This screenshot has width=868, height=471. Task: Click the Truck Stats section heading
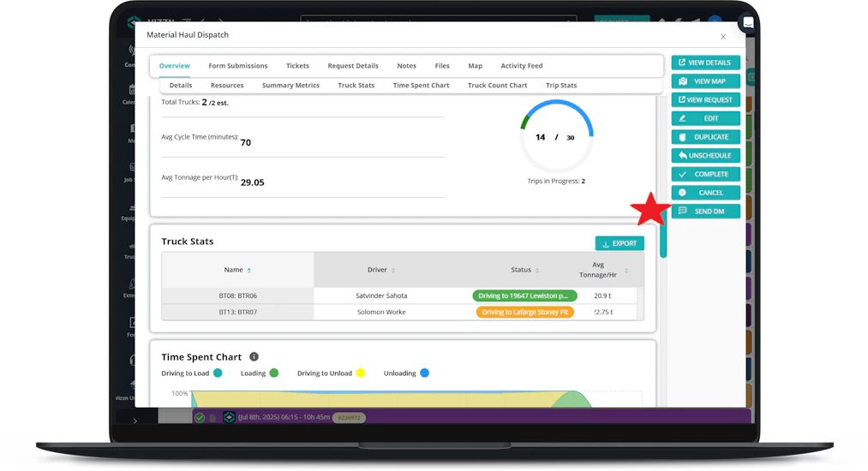coord(187,241)
